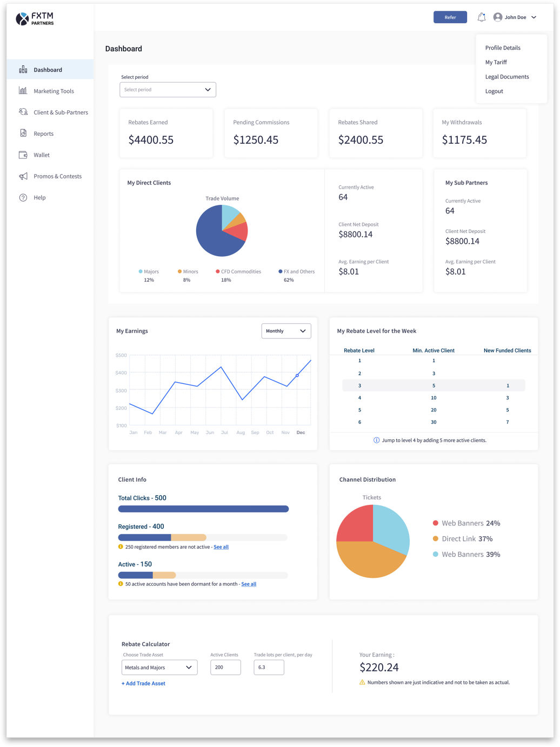
Task: Click the Active 150 progress bar
Action: [x=203, y=575]
